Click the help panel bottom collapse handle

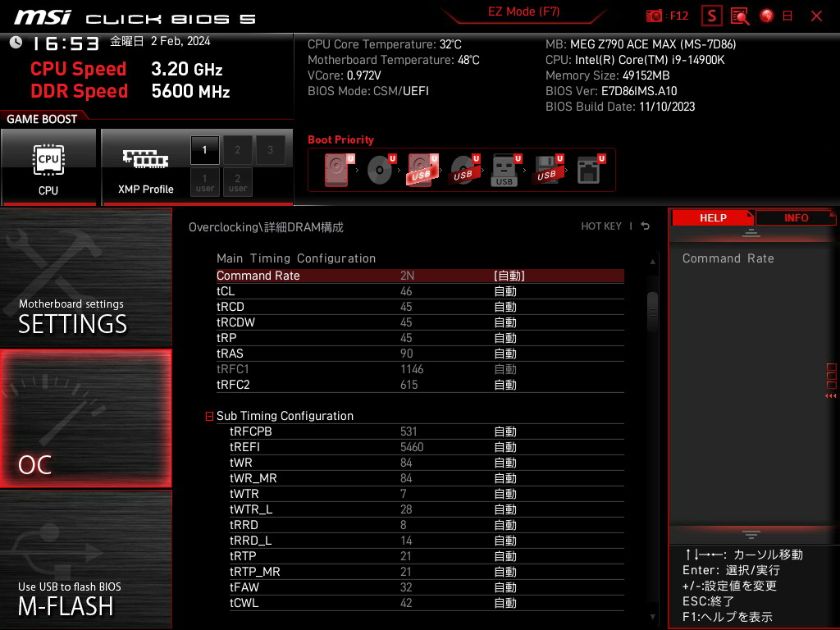pos(751,535)
